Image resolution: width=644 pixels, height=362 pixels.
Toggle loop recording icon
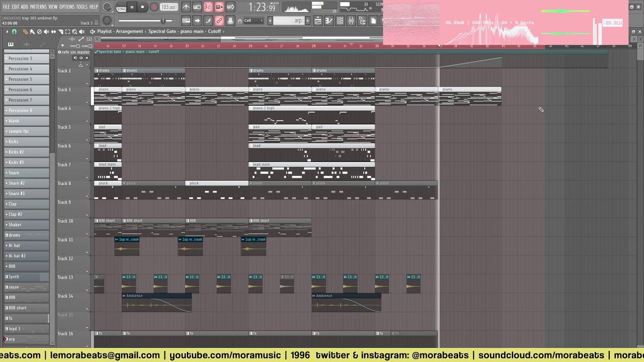point(230,7)
